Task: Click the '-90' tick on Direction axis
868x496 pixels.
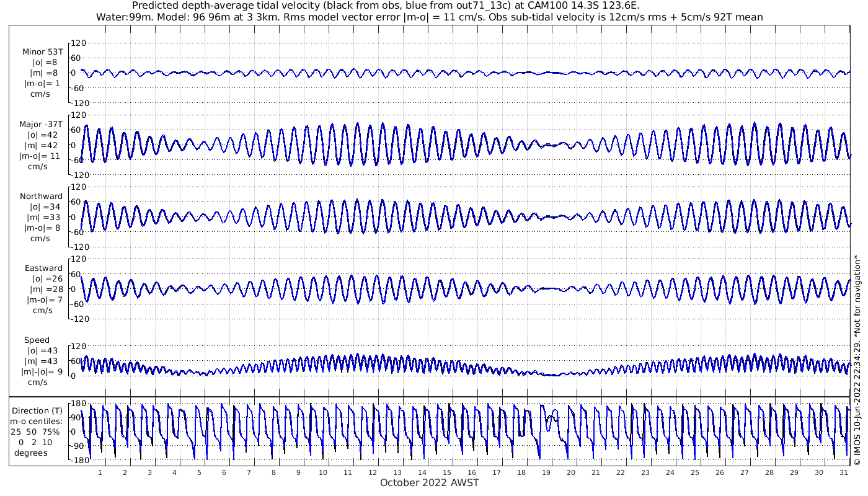Action: (x=77, y=446)
